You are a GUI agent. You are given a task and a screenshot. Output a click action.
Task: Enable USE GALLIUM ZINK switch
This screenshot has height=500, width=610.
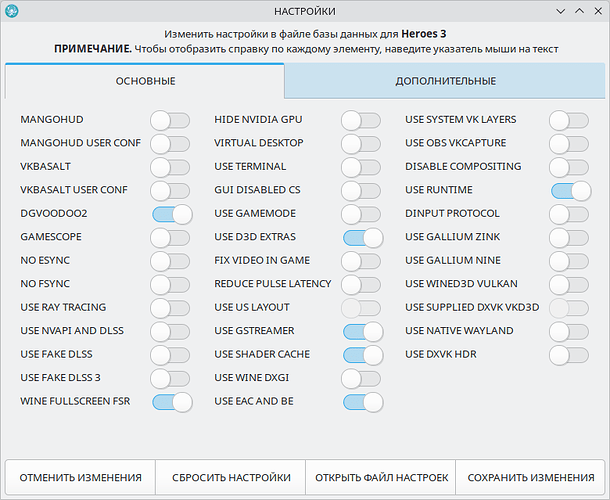pos(569,238)
